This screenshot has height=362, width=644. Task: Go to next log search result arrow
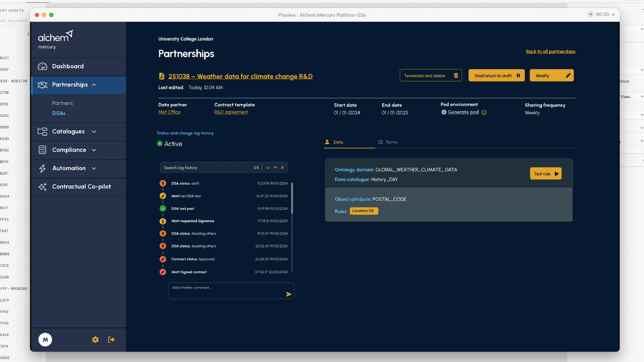tap(268, 167)
